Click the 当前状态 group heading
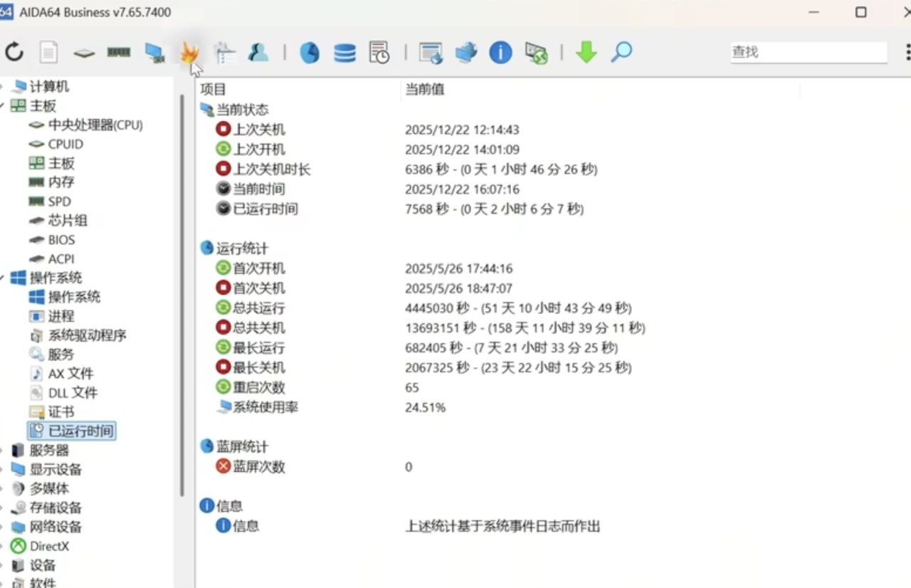Image resolution: width=911 pixels, height=588 pixels. (x=243, y=109)
